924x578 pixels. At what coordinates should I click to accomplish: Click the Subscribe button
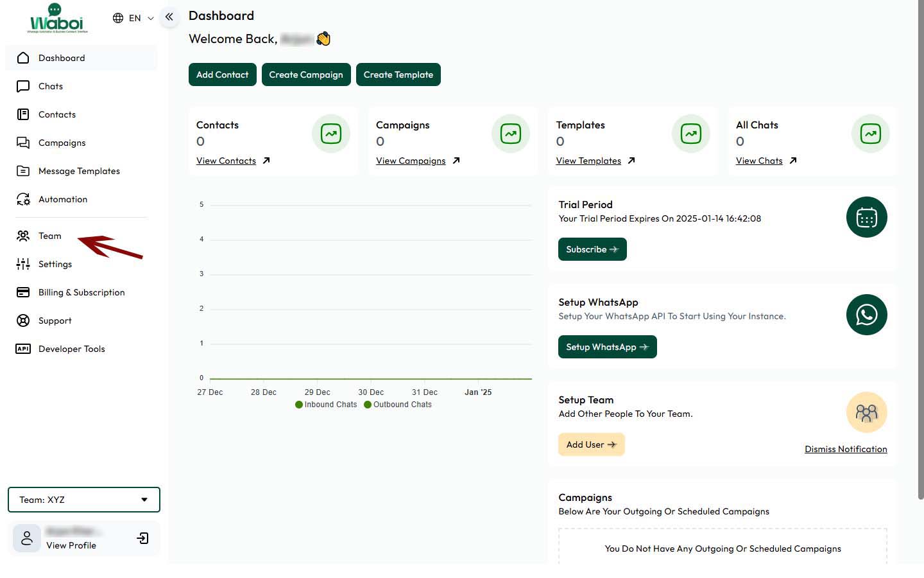[x=592, y=249]
